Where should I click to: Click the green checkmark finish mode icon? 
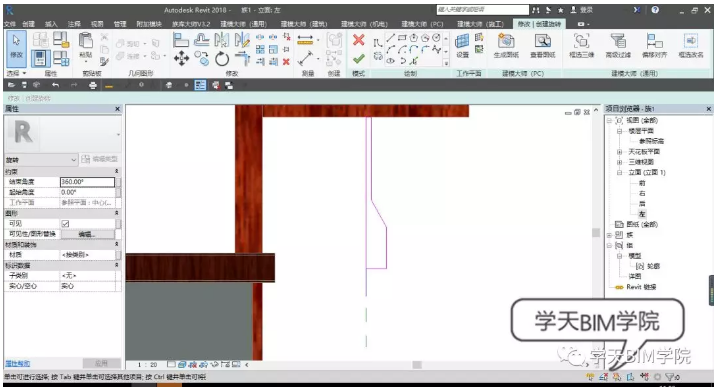[x=359, y=58]
